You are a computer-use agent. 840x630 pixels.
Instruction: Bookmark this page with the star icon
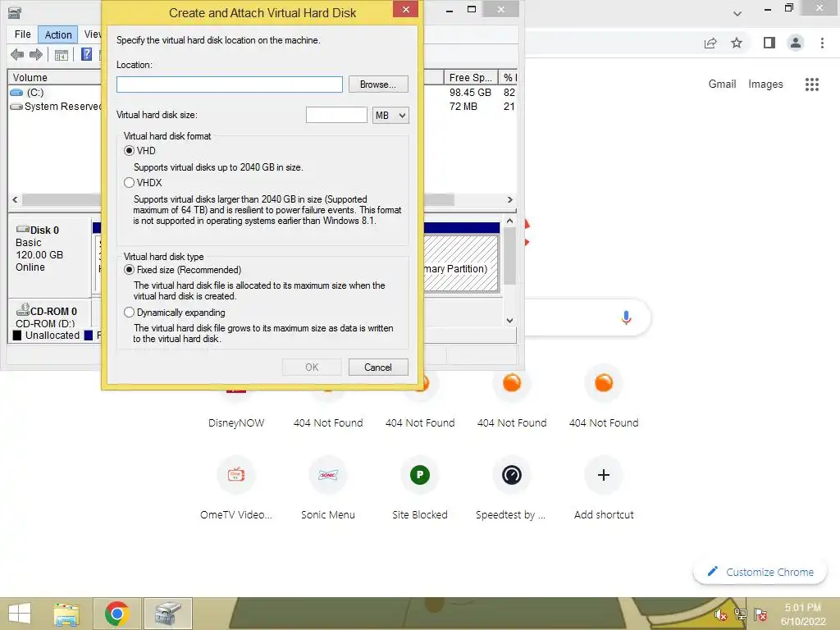pos(737,43)
